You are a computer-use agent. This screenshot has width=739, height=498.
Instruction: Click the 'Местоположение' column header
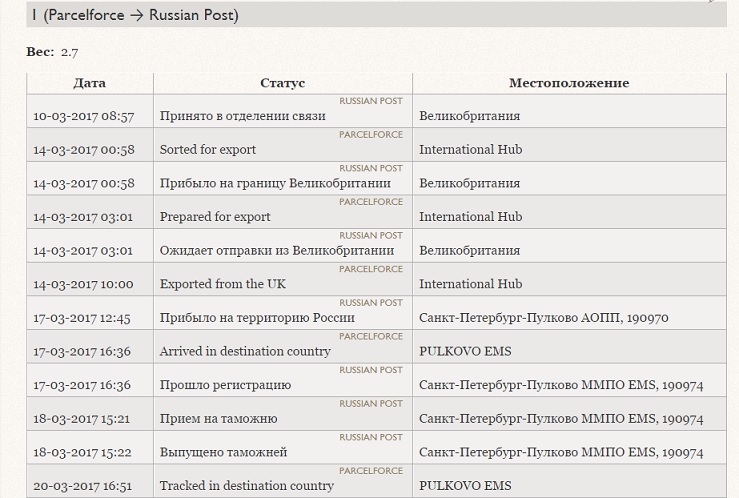click(x=569, y=83)
